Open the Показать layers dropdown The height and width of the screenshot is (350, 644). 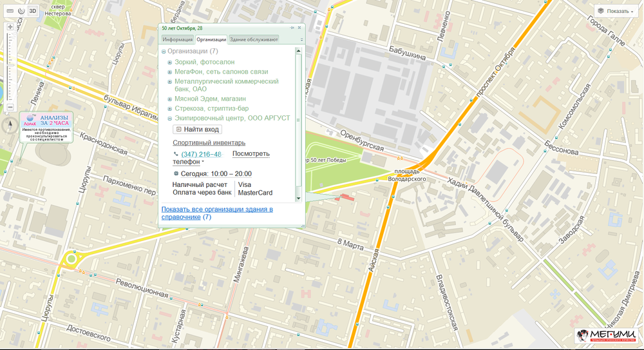click(616, 11)
